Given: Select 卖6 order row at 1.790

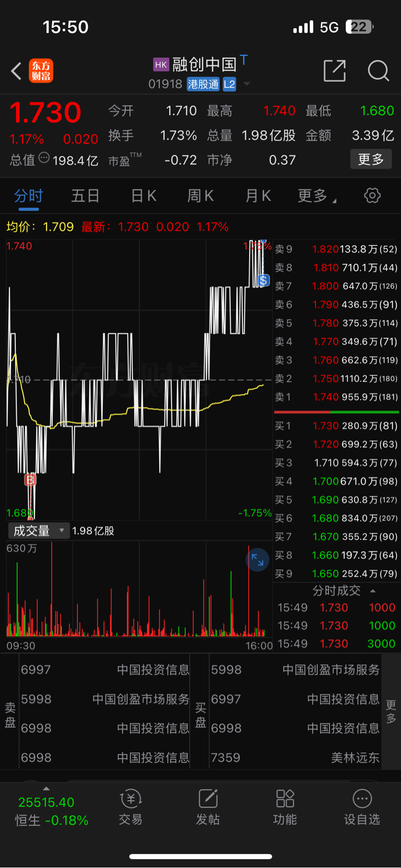Looking at the screenshot, I should (336, 305).
